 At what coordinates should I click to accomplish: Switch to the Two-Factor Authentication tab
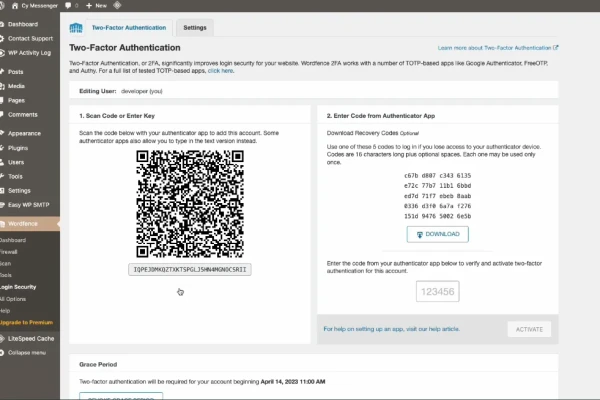(x=129, y=28)
